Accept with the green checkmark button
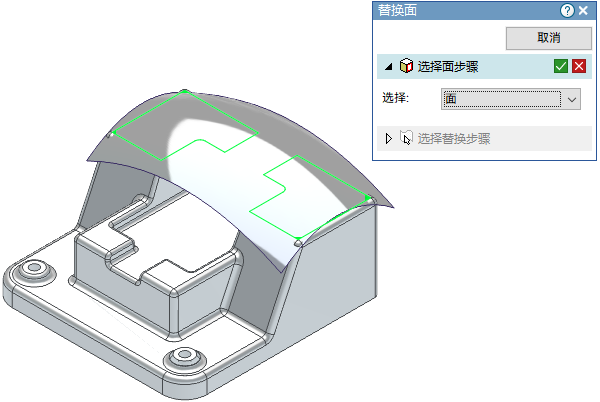This screenshot has height=402, width=600. [x=561, y=66]
